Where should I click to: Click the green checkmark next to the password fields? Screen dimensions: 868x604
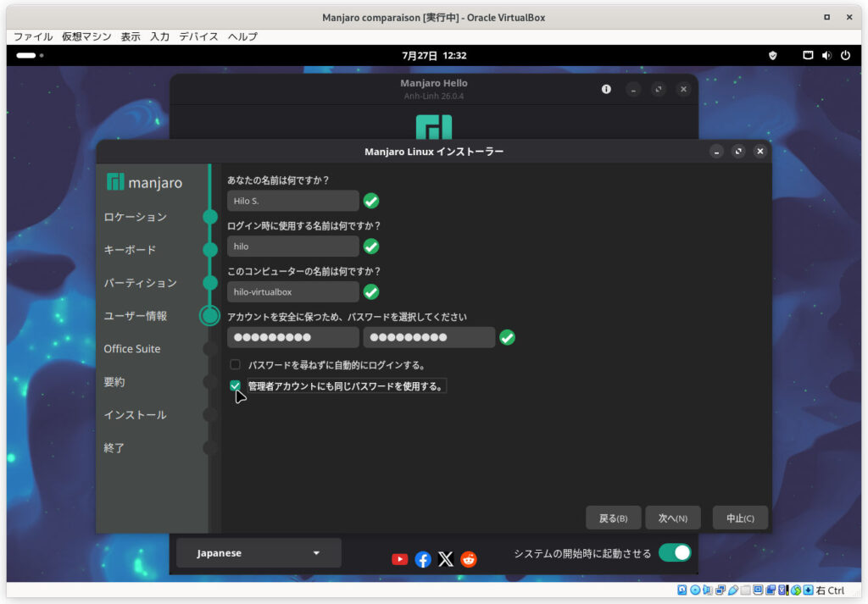pos(507,337)
